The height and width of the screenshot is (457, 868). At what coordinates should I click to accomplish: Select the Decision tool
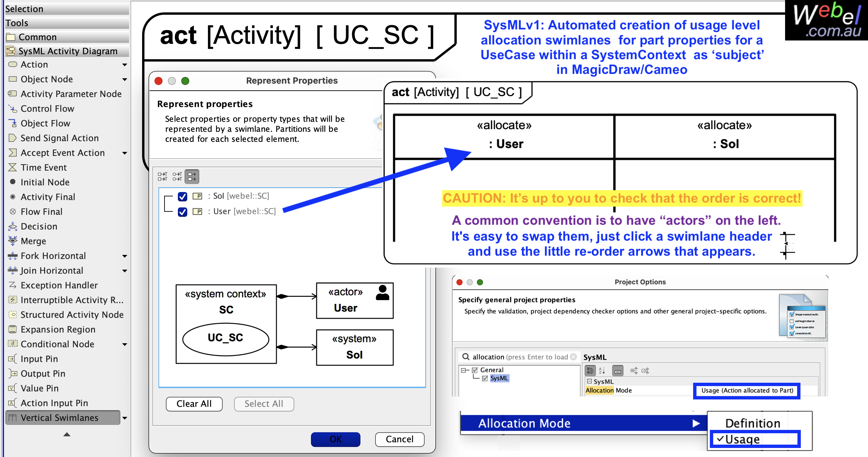[39, 226]
